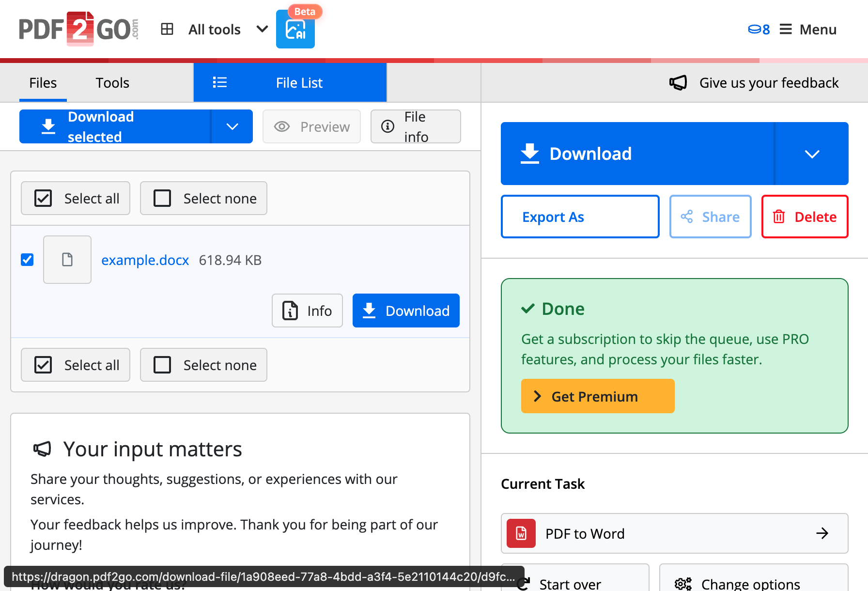Click the bottom Select none checkbox button
This screenshot has height=591, width=868.
coord(203,365)
